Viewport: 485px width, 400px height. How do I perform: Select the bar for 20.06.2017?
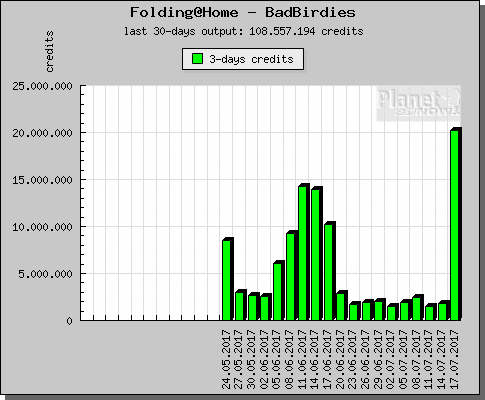342,306
